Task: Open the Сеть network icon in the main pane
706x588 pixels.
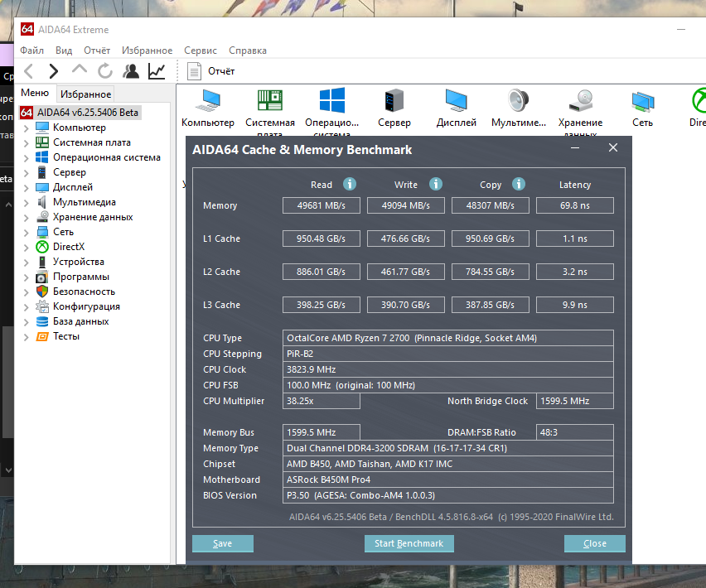Action: point(642,108)
